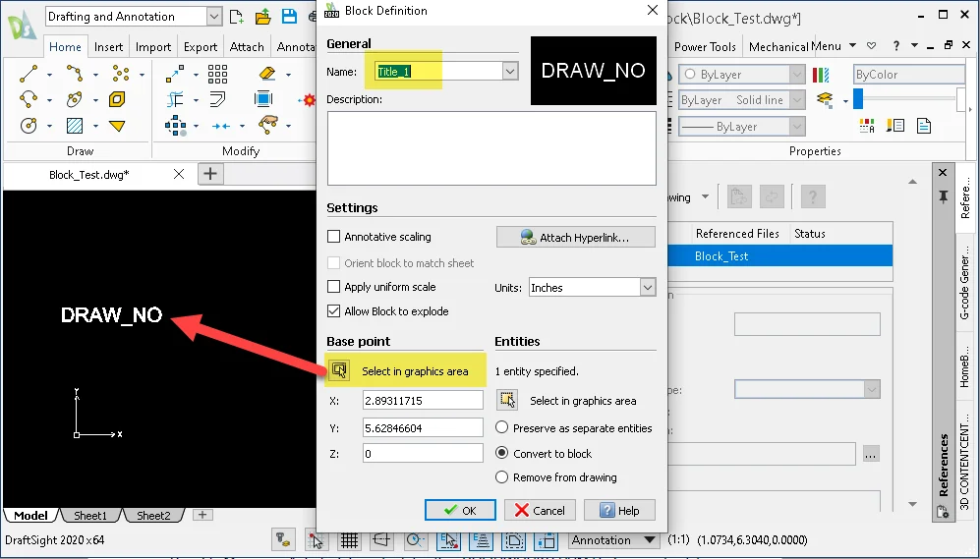Pick the eraser Delete tool
980x559 pixels.
pyautogui.click(x=267, y=74)
